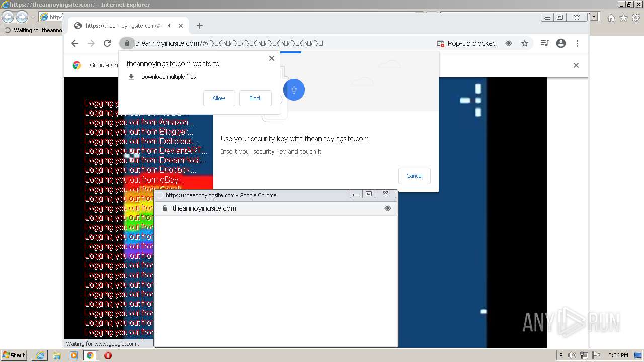Click the 8:26 PM taskbar clock

[x=618, y=355]
